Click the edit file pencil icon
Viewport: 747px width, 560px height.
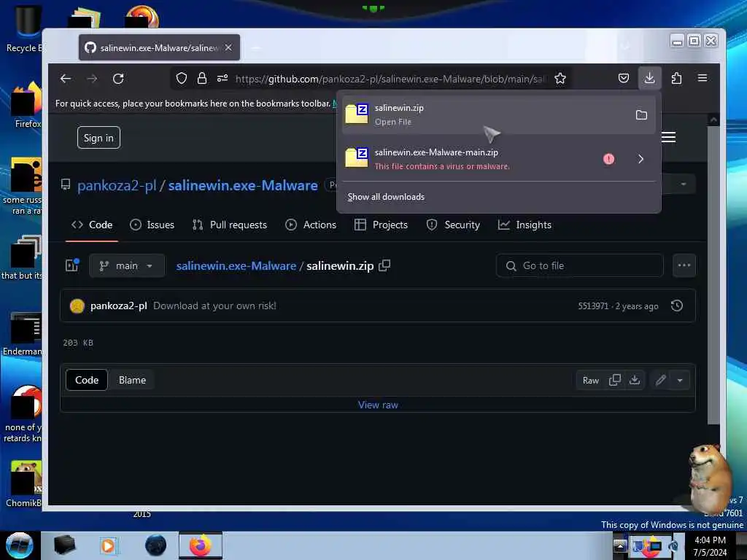660,380
